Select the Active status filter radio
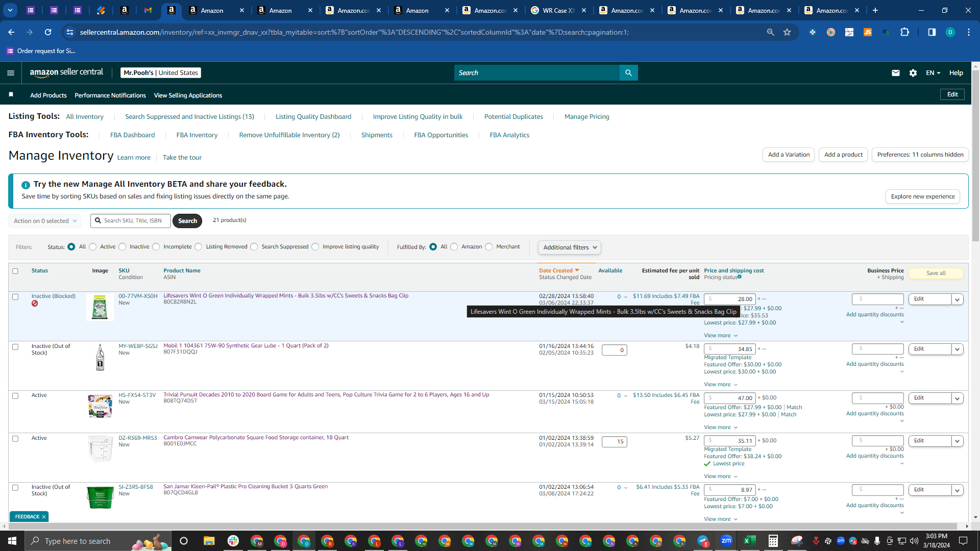Viewport: 980px width, 551px height. (93, 247)
